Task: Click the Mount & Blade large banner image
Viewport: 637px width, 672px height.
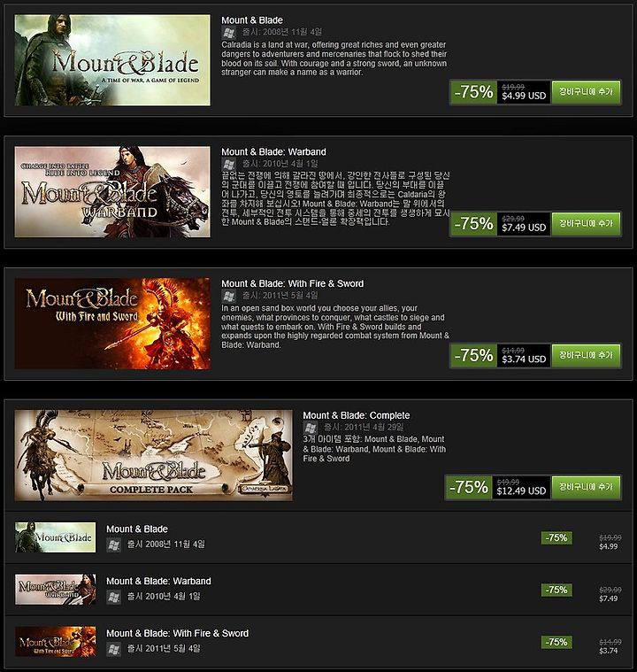Action: [112, 60]
